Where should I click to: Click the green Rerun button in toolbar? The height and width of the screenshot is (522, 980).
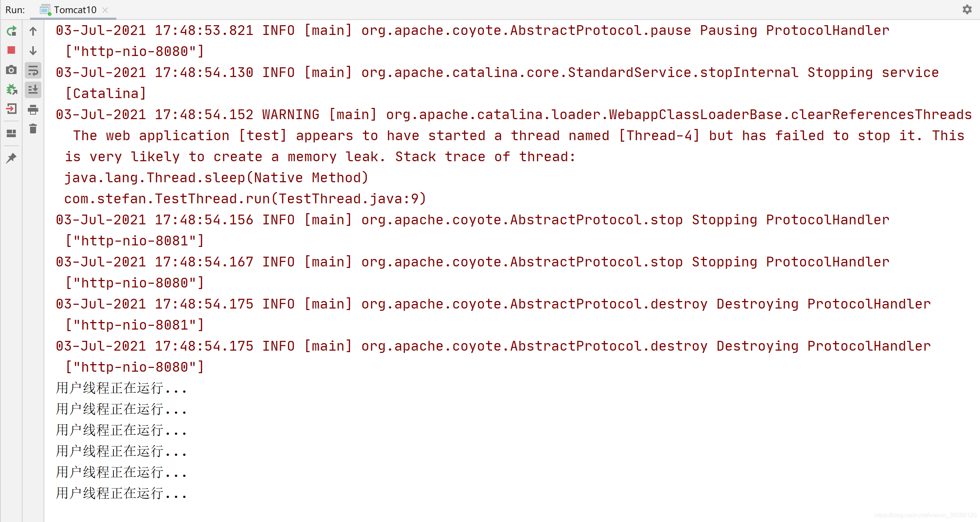[x=12, y=30]
